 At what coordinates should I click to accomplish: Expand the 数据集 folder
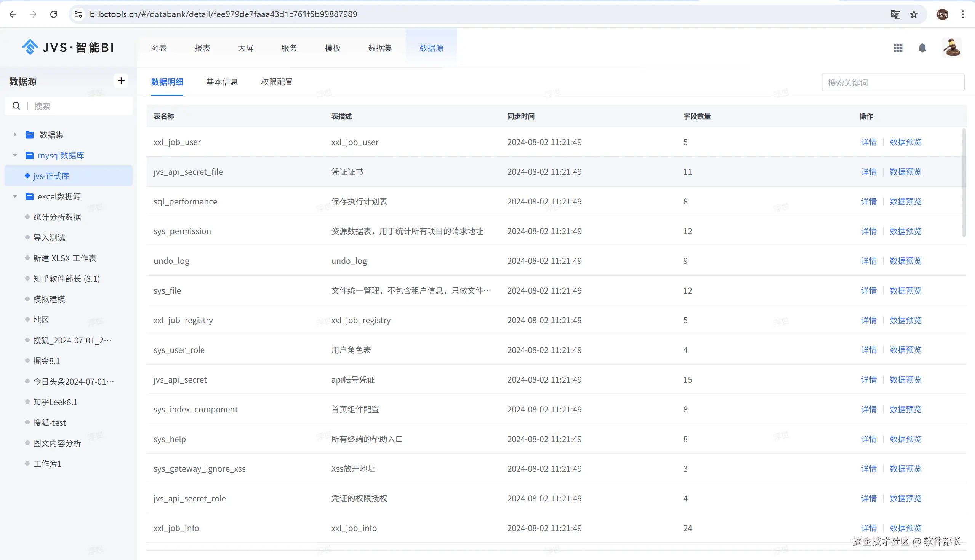[x=15, y=135]
